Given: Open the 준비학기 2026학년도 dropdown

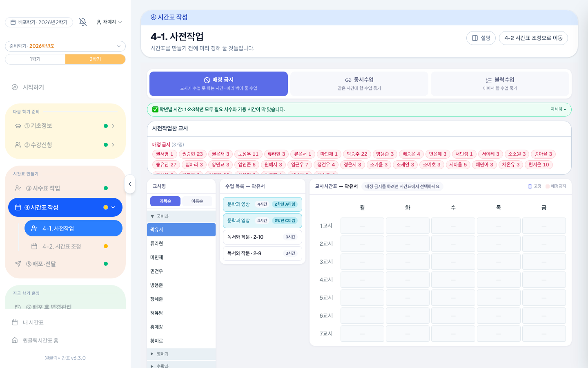Looking at the screenshot, I should pos(65,46).
